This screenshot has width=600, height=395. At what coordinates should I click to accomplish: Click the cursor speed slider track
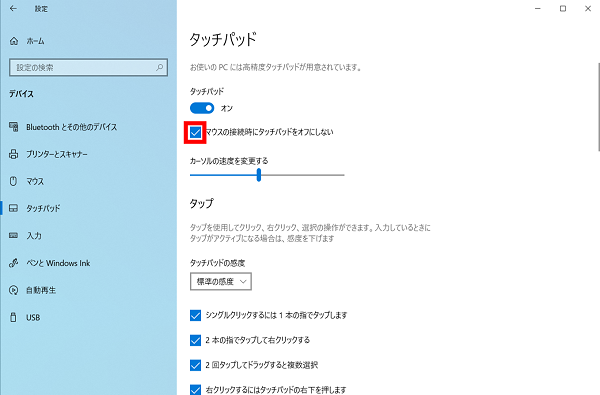pos(267,175)
